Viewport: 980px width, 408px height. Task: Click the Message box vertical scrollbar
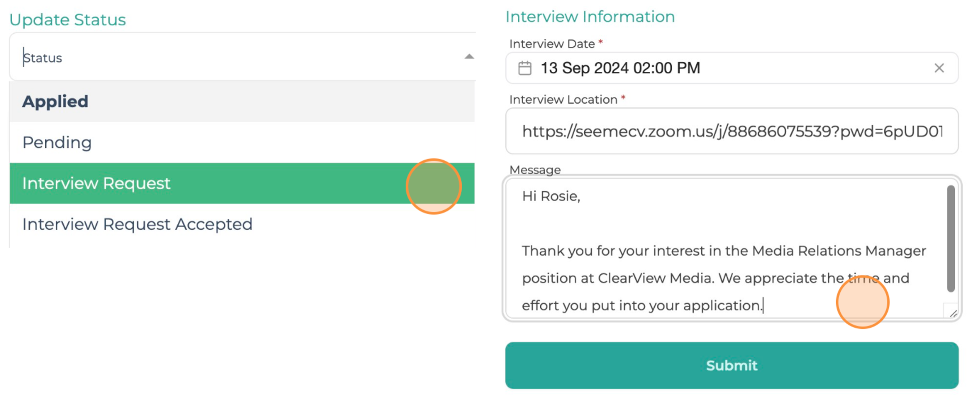coord(951,239)
